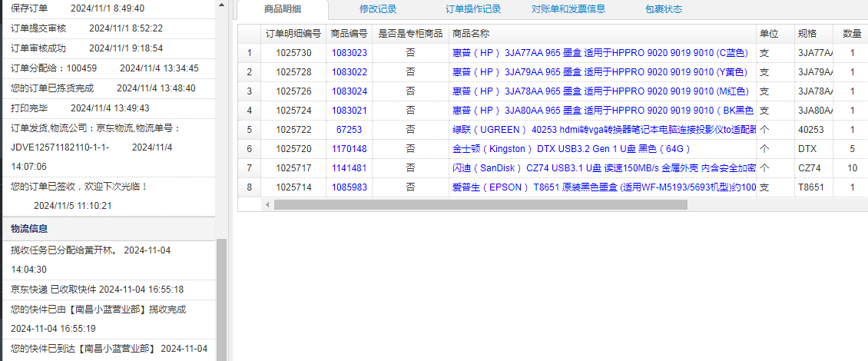Open the 金士顿 Kingston DTX U盘 product link
The height and width of the screenshot is (361, 868).
point(571,149)
